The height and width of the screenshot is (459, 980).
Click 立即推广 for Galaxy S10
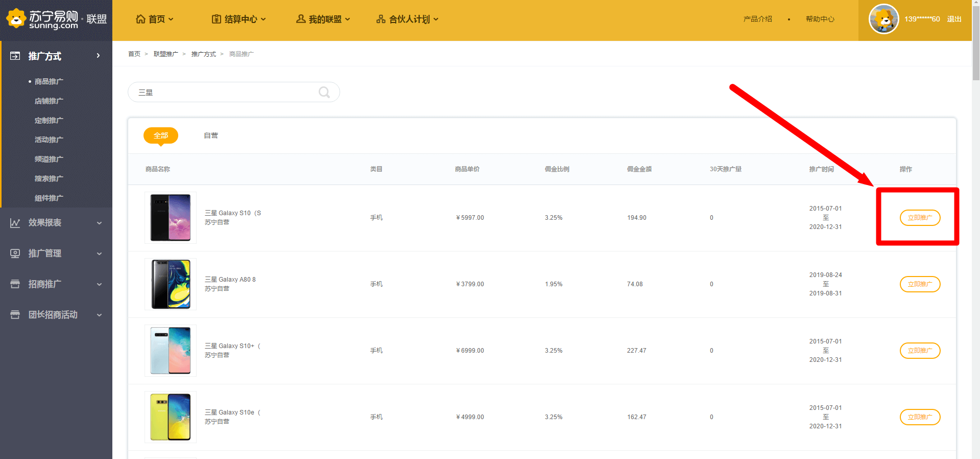click(920, 218)
